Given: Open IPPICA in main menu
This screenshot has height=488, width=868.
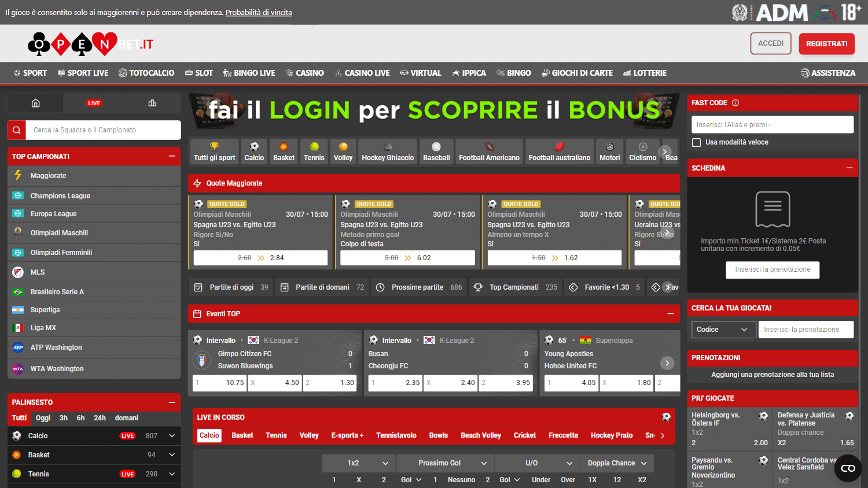Looking at the screenshot, I should click(469, 73).
